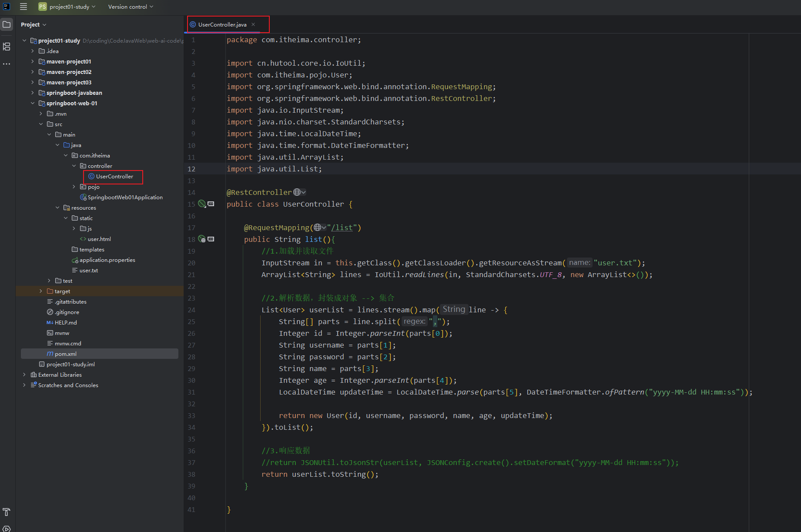Image resolution: width=801 pixels, height=532 pixels.
Task: Click line number 12 in gutter
Action: [191, 169]
